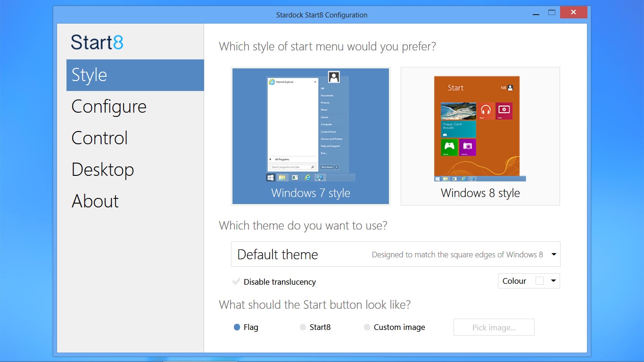Toggle the Disable translucency checkbox
The image size is (644, 362).
tap(237, 282)
